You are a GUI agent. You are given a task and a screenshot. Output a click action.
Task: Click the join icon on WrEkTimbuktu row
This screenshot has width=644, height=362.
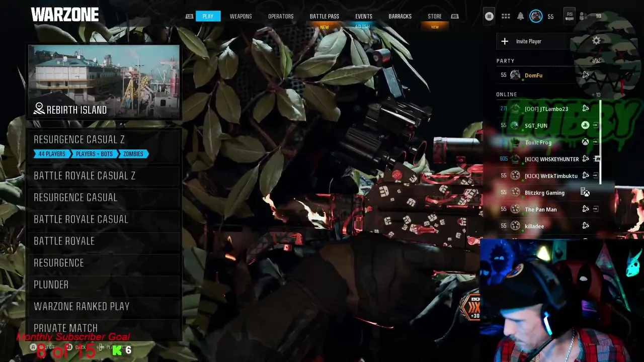(x=596, y=175)
